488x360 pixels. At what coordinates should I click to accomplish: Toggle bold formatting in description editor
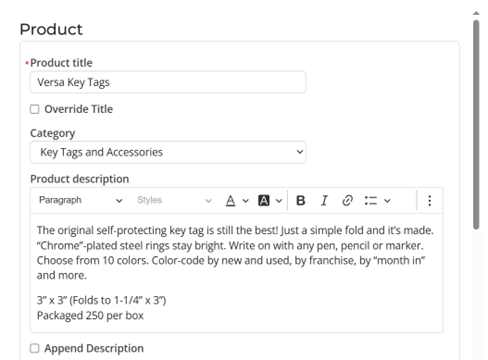(301, 200)
